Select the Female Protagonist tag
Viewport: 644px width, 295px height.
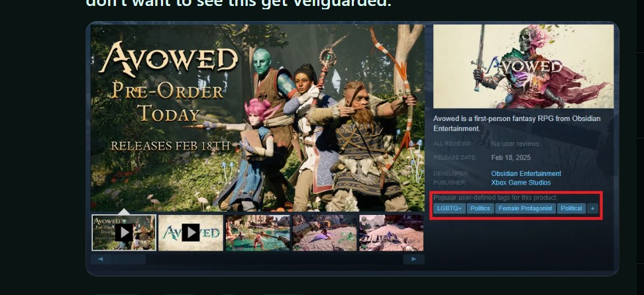525,208
